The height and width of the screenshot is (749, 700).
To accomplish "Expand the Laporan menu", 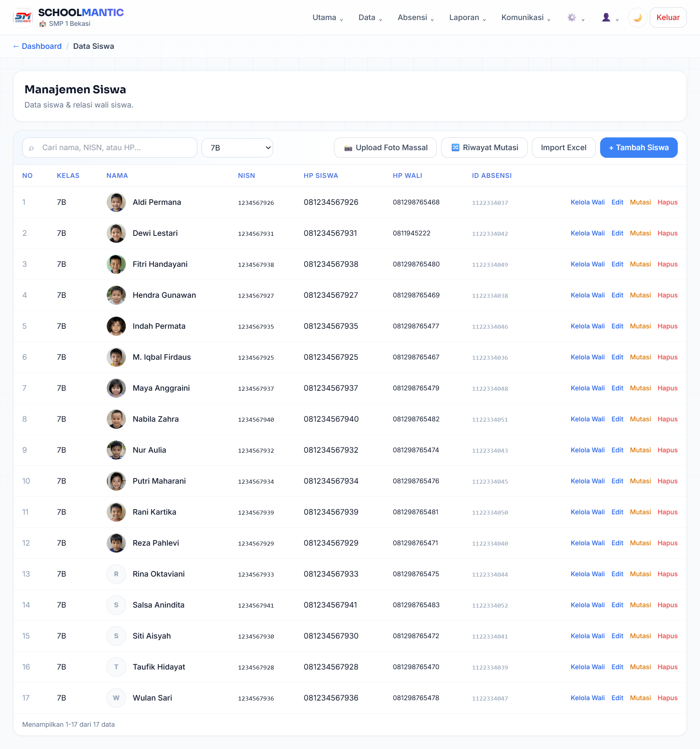I will (x=467, y=18).
